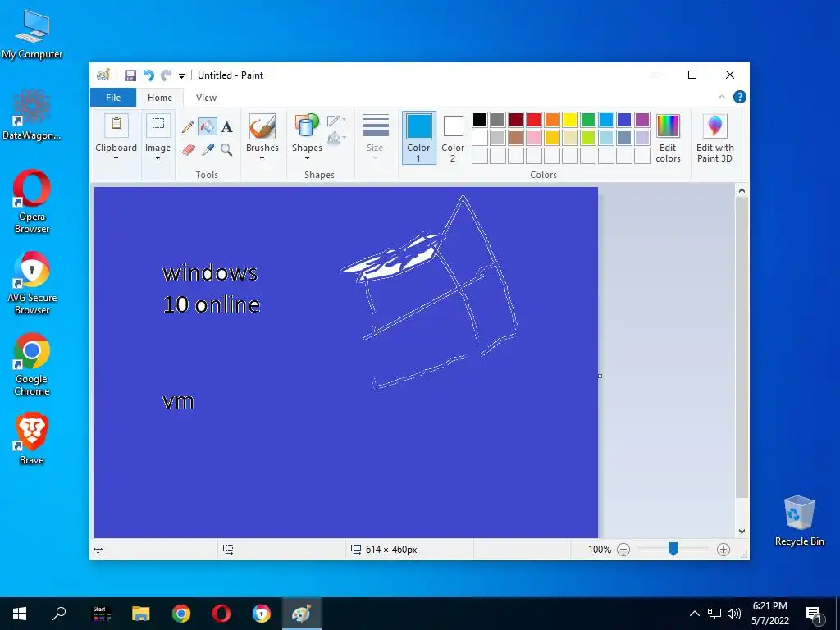This screenshot has width=840, height=630.
Task: Collapse the ribbon with the chevron
Action: tap(722, 97)
